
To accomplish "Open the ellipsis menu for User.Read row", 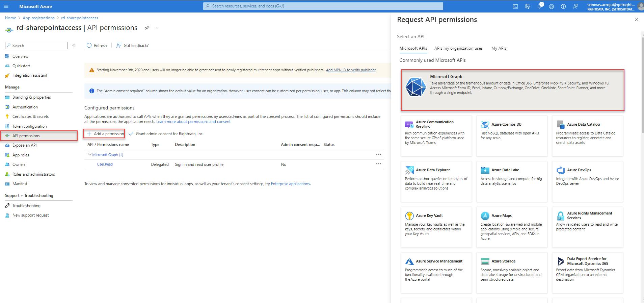I will click(x=379, y=164).
